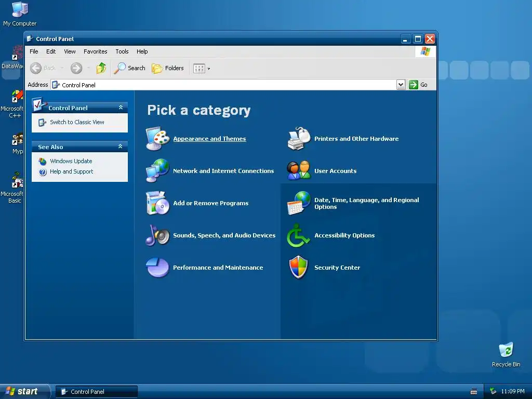Click the Help and Support link

point(71,171)
